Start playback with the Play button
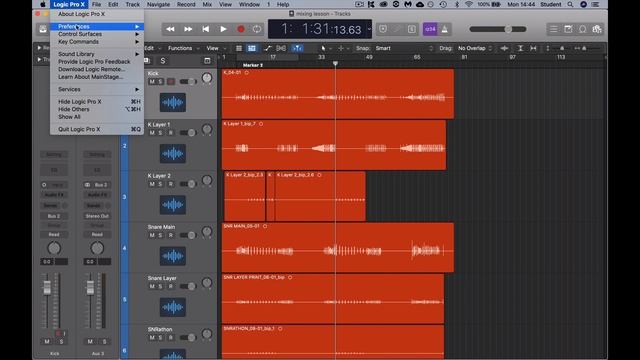The height and width of the screenshot is (360, 640). 223,29
